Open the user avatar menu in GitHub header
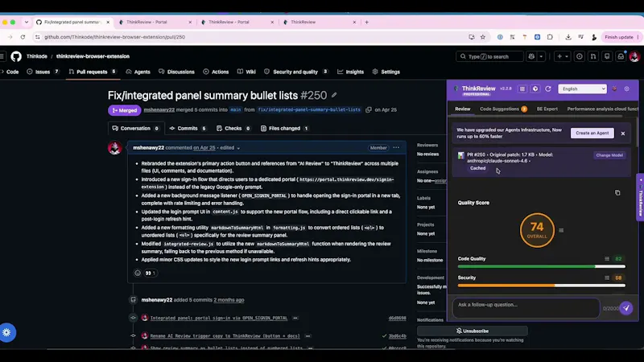 click(634, 56)
